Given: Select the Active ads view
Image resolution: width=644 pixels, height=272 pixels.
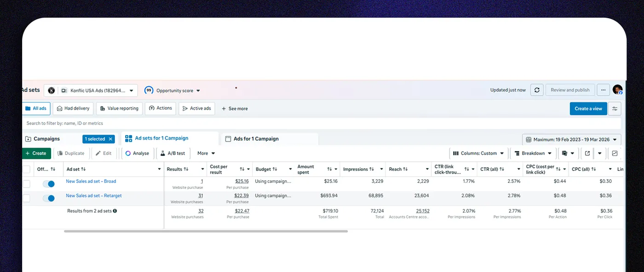Looking at the screenshot, I should pyautogui.click(x=196, y=108).
